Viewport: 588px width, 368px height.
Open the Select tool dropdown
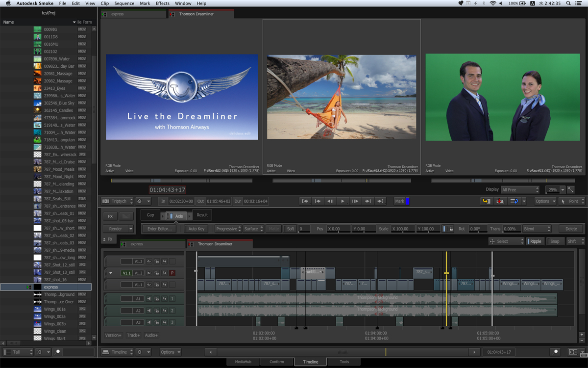[506, 241]
